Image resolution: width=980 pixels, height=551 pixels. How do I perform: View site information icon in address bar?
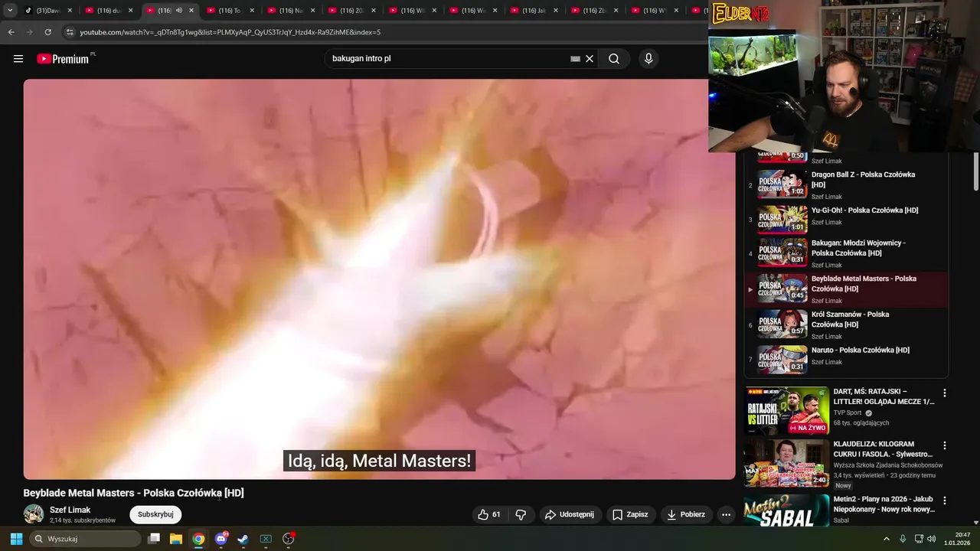70,32
